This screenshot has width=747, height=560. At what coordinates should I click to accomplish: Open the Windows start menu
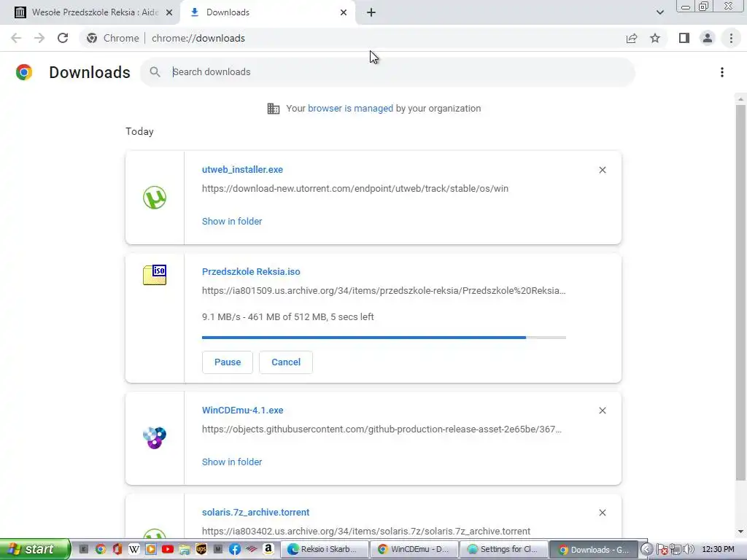[x=34, y=549]
